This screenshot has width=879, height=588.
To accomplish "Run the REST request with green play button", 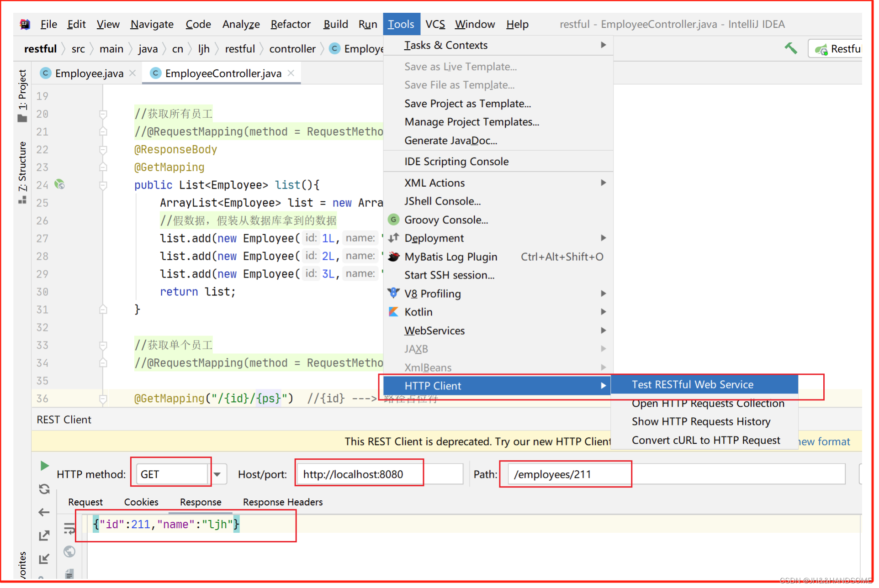I will [x=44, y=466].
